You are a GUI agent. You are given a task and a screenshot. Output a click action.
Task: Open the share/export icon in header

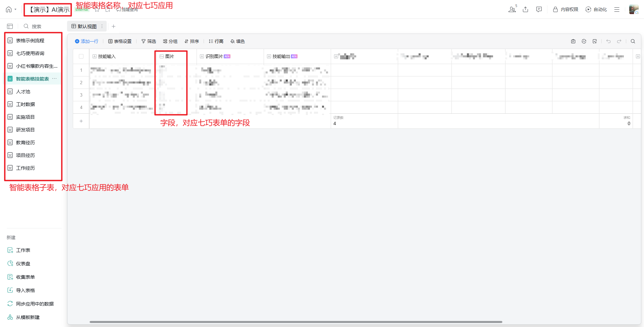[x=525, y=9]
